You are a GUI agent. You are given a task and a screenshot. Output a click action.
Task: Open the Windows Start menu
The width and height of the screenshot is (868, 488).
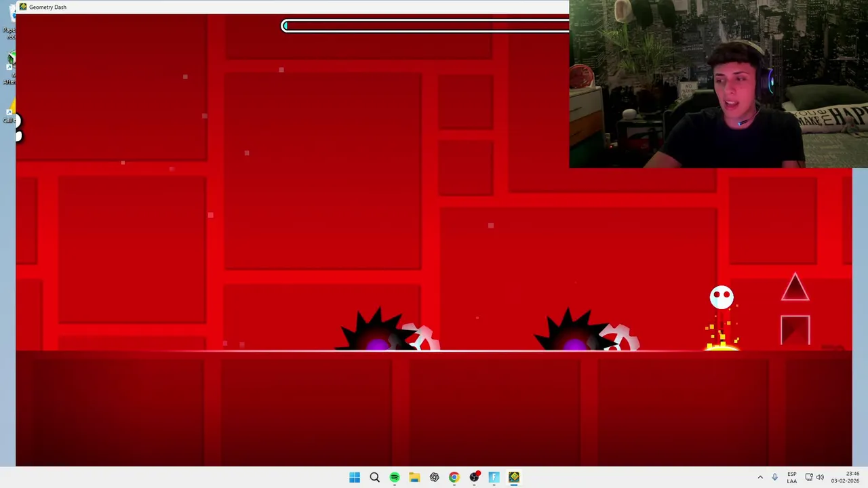[355, 477]
